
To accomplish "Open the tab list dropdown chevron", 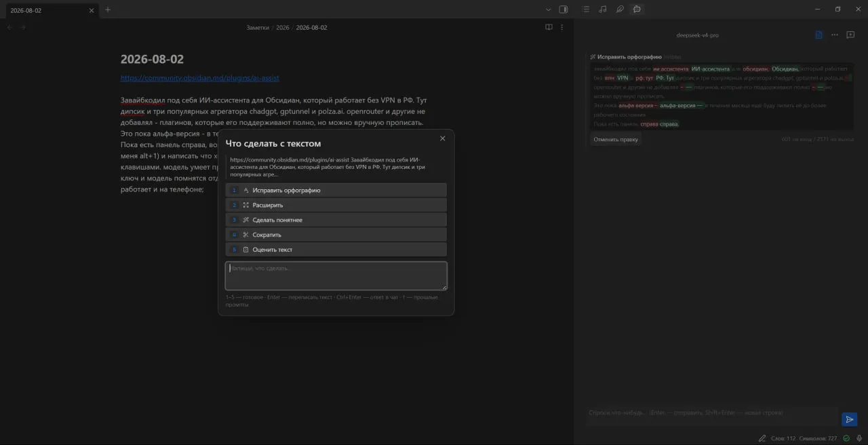I will (x=549, y=9).
